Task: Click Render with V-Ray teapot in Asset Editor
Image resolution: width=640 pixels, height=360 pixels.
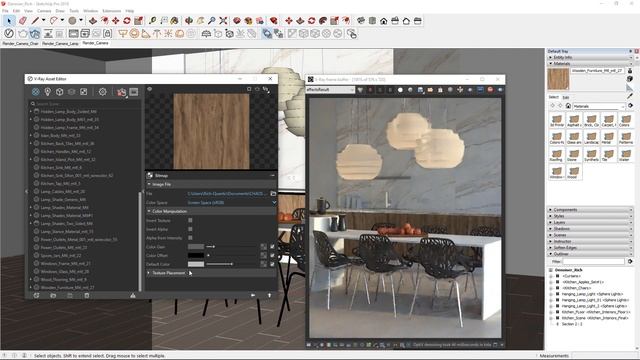Action: tap(121, 92)
